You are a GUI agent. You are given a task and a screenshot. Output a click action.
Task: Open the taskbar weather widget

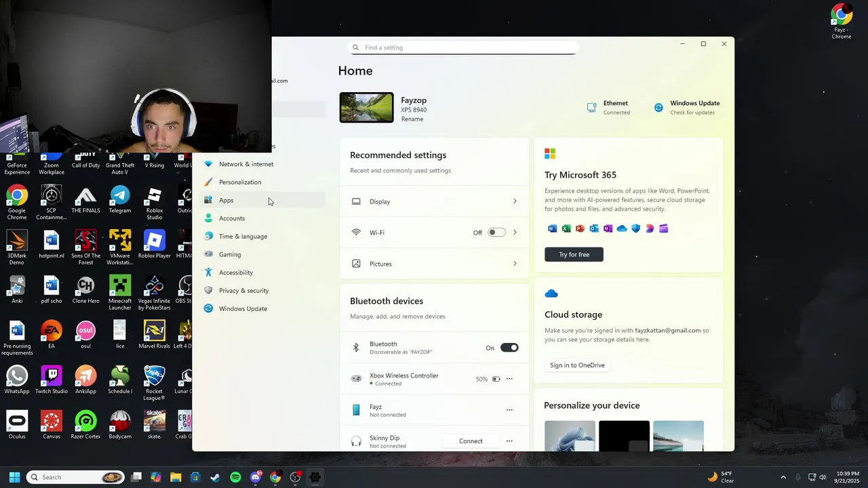(720, 477)
